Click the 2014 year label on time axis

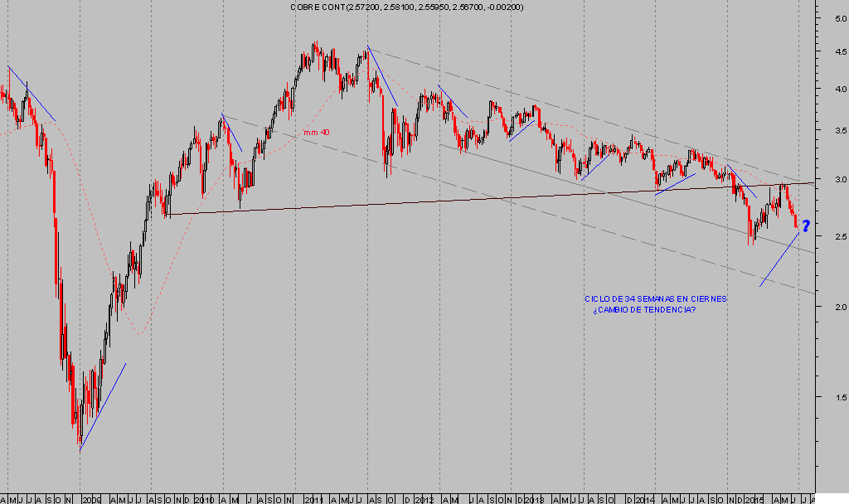point(643,499)
